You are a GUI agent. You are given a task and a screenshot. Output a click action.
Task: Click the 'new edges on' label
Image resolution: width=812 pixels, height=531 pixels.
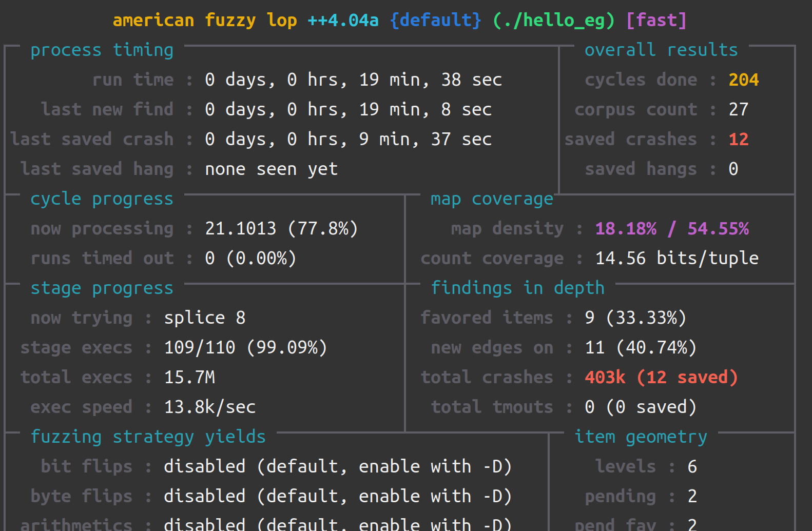coord(492,348)
